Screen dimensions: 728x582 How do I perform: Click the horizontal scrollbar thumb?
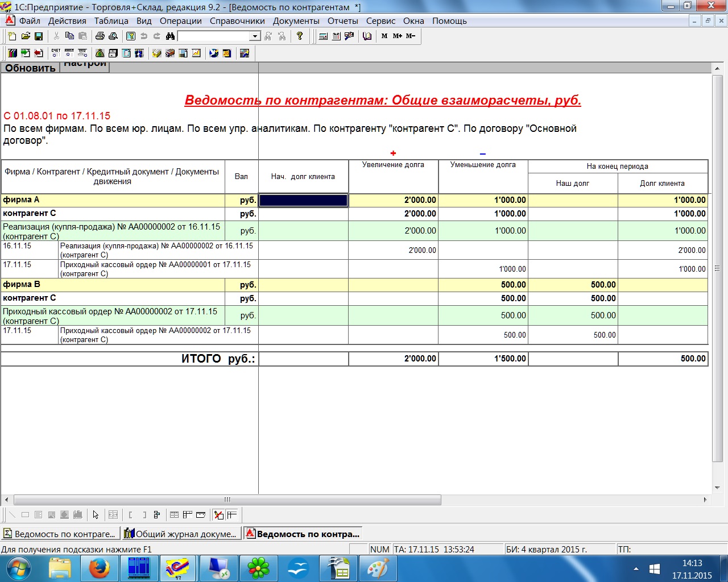pos(227,500)
